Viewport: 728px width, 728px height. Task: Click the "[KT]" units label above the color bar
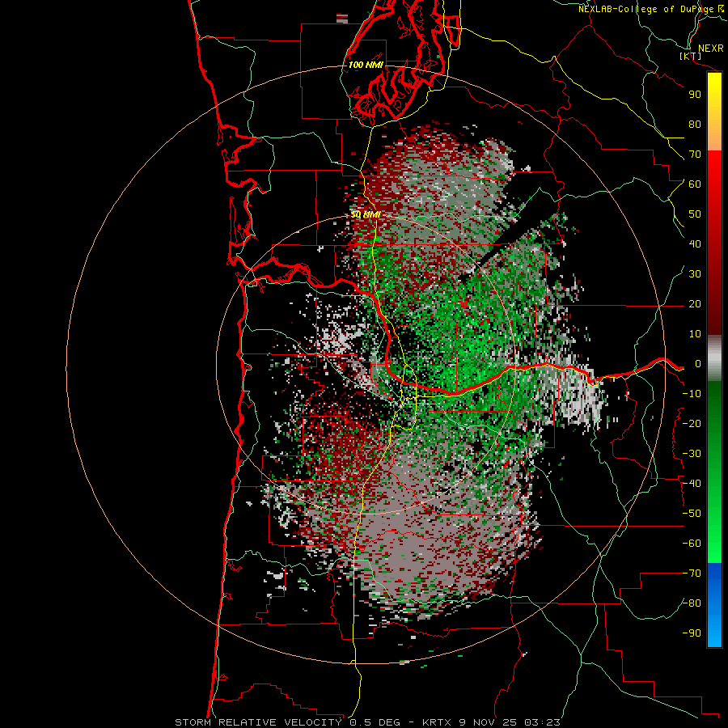coord(691,56)
